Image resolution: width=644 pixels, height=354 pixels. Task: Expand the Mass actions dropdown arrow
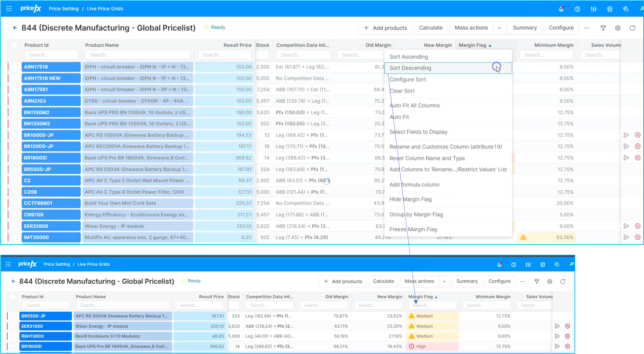click(499, 28)
